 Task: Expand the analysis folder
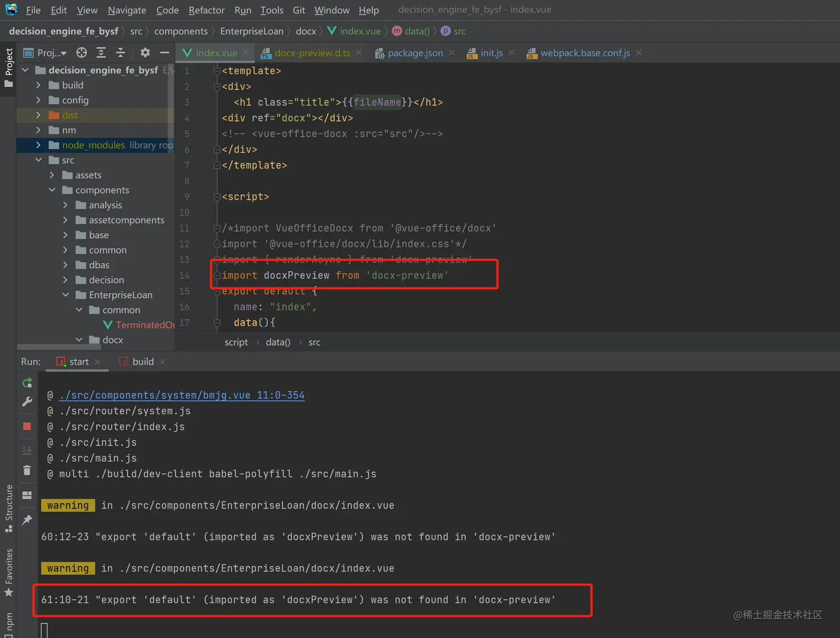[65, 205]
